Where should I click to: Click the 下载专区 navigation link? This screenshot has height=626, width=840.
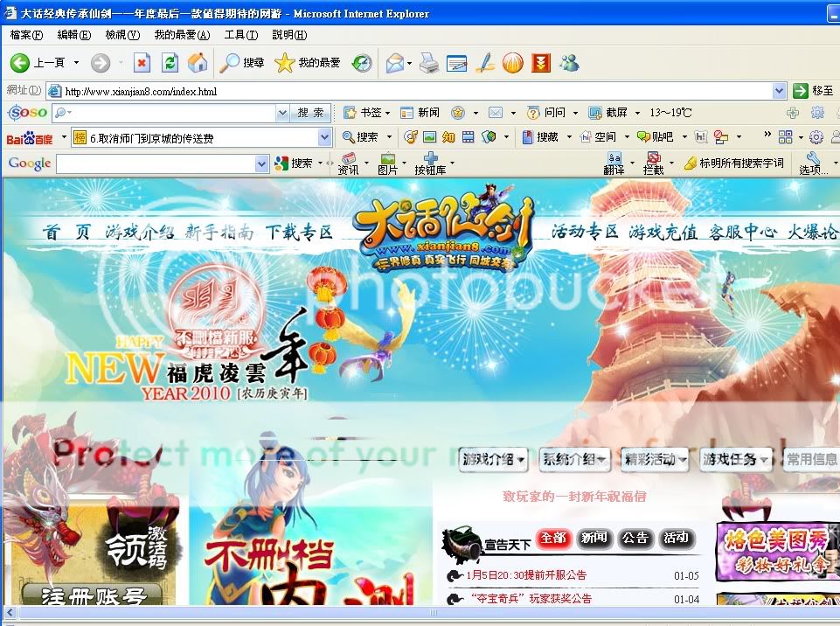pyautogui.click(x=299, y=233)
